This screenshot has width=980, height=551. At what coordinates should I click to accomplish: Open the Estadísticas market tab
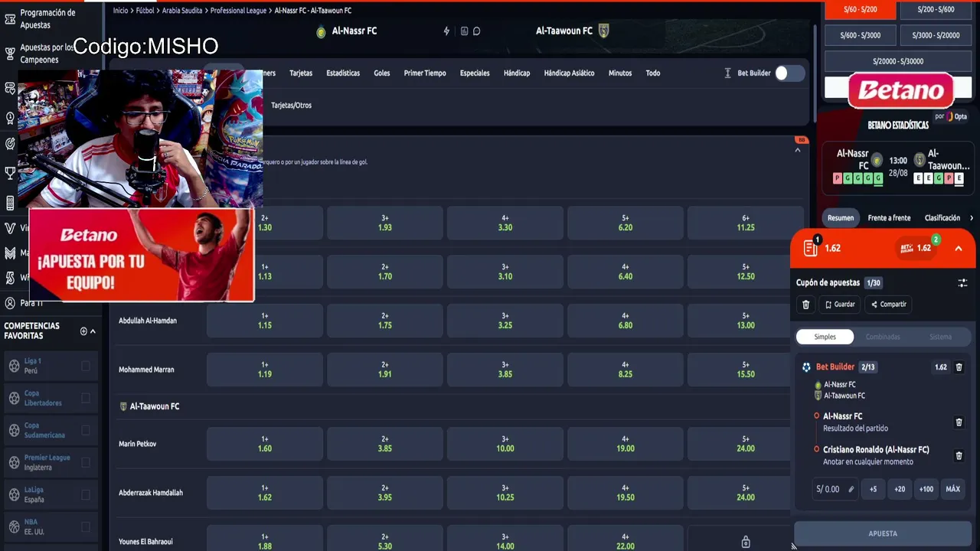pos(343,73)
